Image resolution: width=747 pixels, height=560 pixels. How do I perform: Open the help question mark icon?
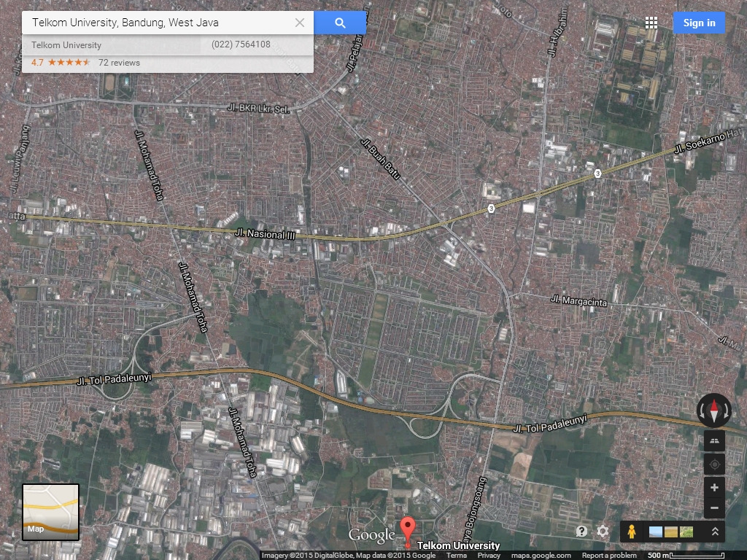581,531
